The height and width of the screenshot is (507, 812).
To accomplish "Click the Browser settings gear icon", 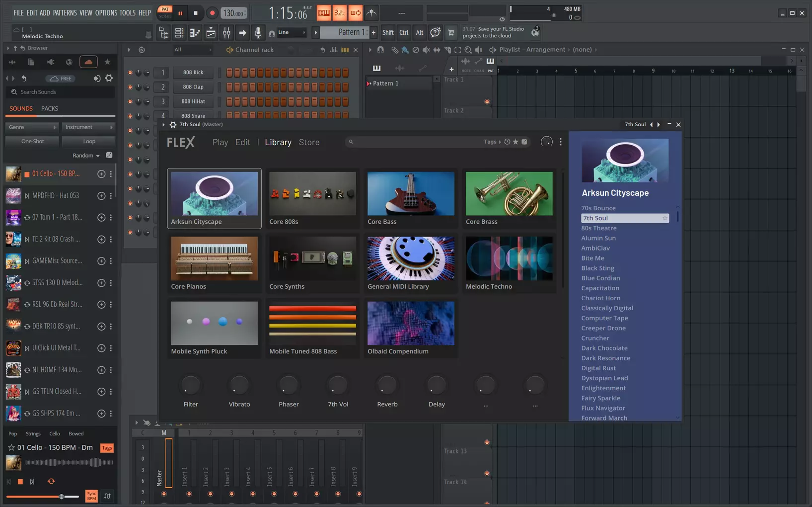I will click(x=109, y=79).
